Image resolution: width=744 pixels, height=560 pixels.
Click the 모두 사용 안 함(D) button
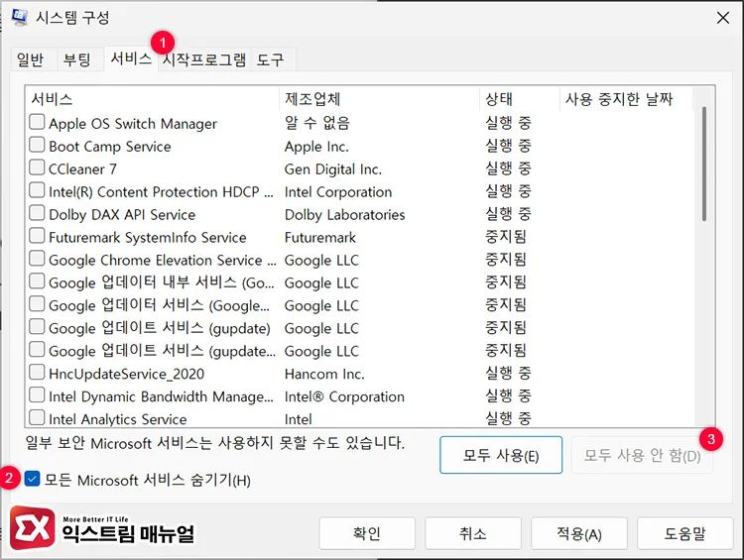click(642, 455)
